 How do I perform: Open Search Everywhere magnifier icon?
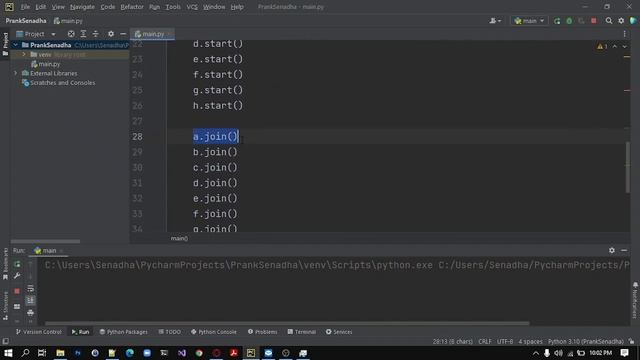[609, 21]
